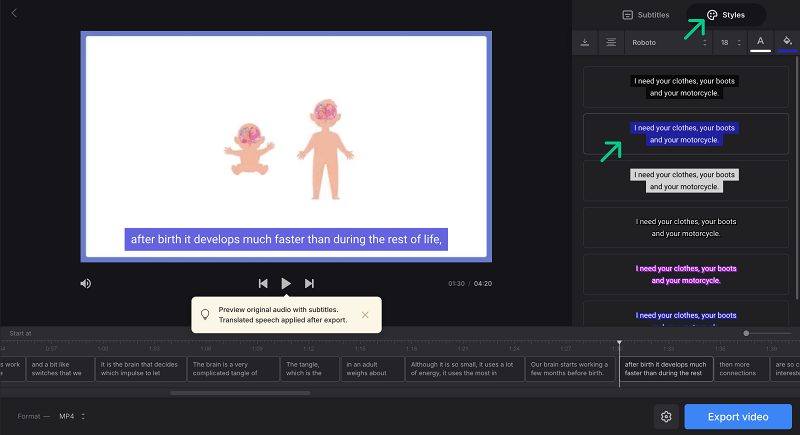Screen dimensions: 800x435
Task: Select the blue background subtitle style
Action: (x=686, y=134)
